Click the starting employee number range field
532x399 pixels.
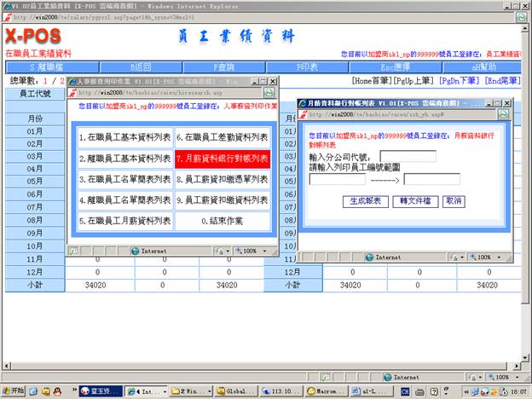click(x=338, y=179)
